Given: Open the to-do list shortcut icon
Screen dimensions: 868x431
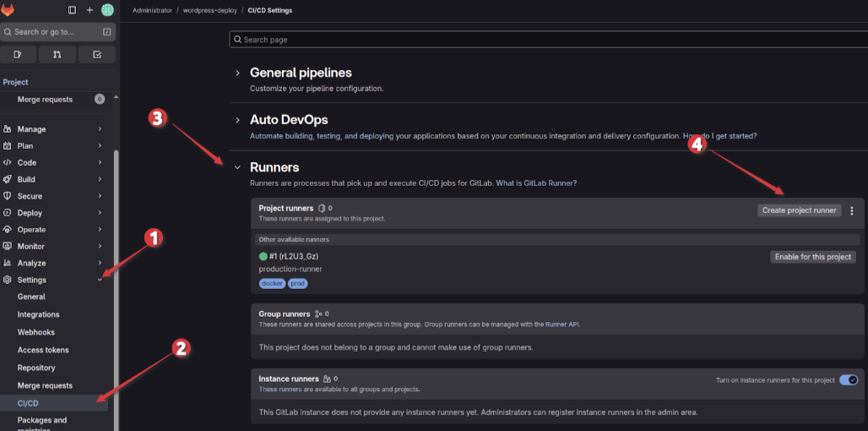Looking at the screenshot, I should (x=97, y=54).
